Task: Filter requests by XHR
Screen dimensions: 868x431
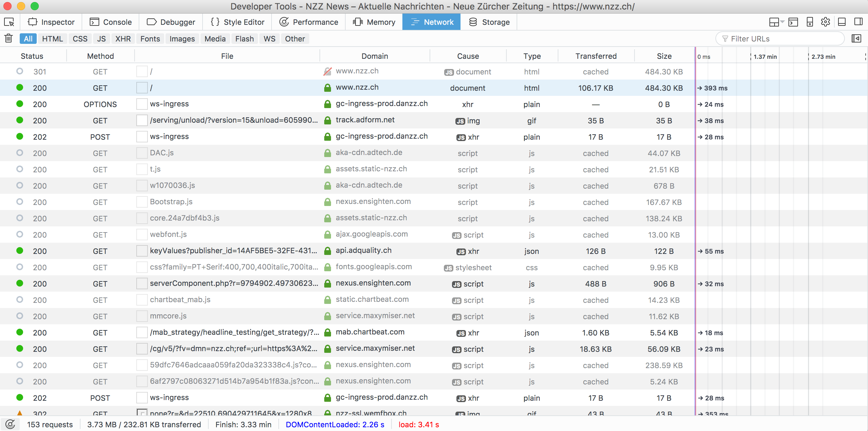Action: point(123,39)
